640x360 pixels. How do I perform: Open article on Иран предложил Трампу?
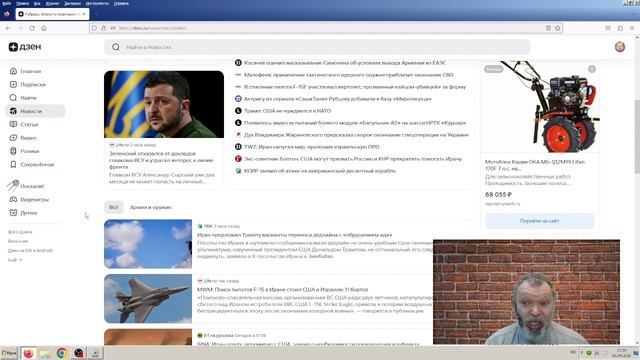click(x=294, y=235)
